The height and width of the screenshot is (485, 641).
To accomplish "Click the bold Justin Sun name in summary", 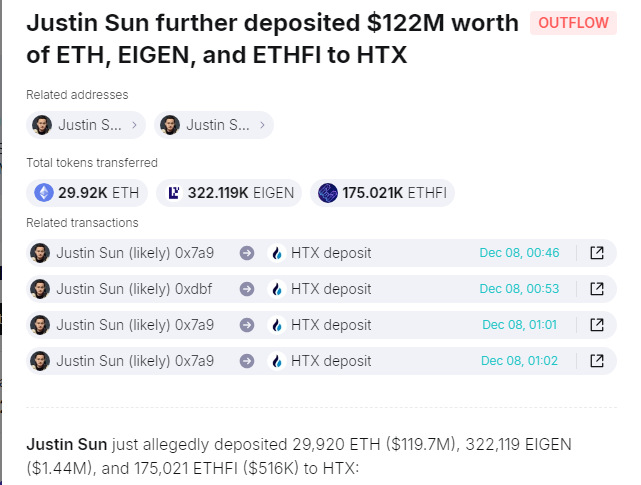I will coord(62,443).
